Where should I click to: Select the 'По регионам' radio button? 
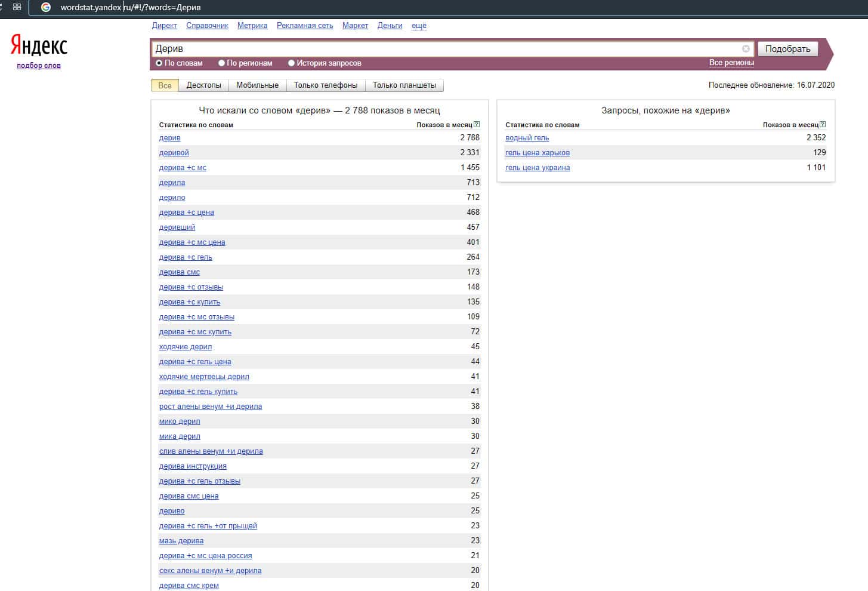click(221, 63)
